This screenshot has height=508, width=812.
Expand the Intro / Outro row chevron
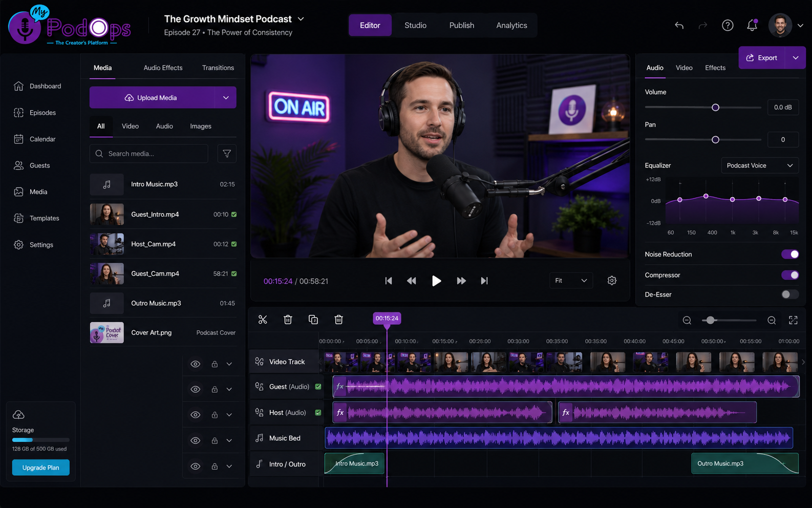click(x=229, y=467)
